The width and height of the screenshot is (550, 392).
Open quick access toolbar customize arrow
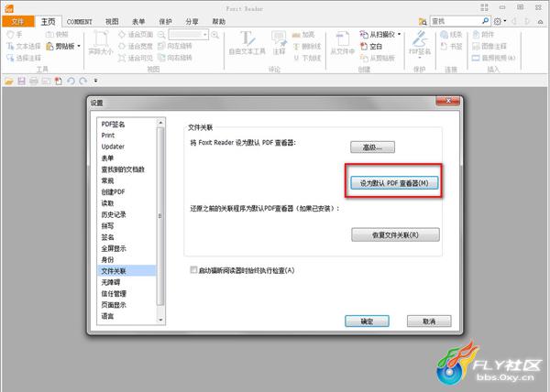(x=95, y=81)
